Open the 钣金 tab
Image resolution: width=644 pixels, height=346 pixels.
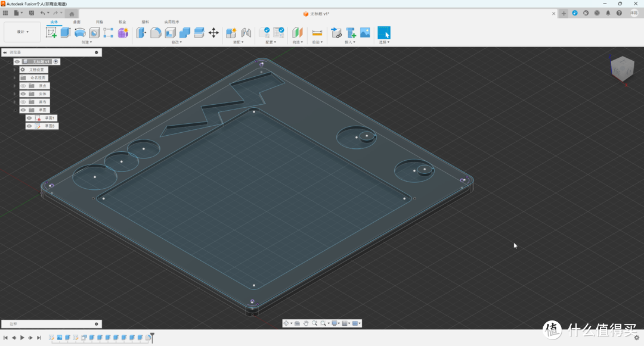(122, 22)
